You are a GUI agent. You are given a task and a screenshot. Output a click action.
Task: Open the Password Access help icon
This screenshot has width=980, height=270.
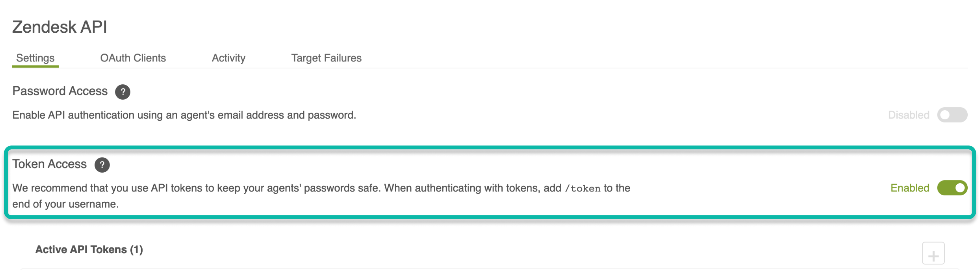pyautogui.click(x=122, y=92)
